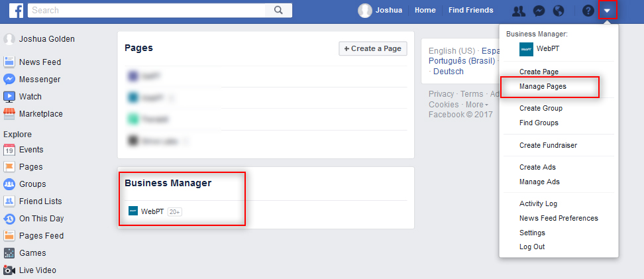Open Joshua profile name link
Screen dimensions: 644x279
pos(388,11)
